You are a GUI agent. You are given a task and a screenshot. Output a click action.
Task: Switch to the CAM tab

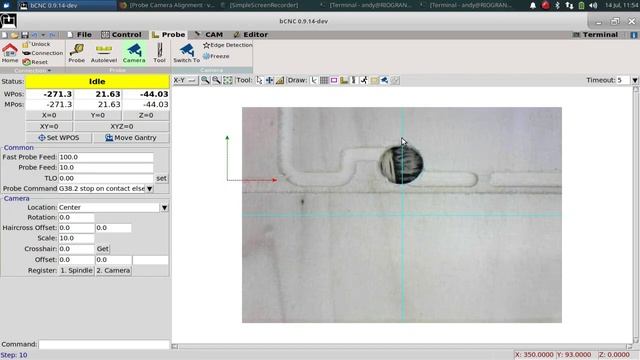point(209,35)
